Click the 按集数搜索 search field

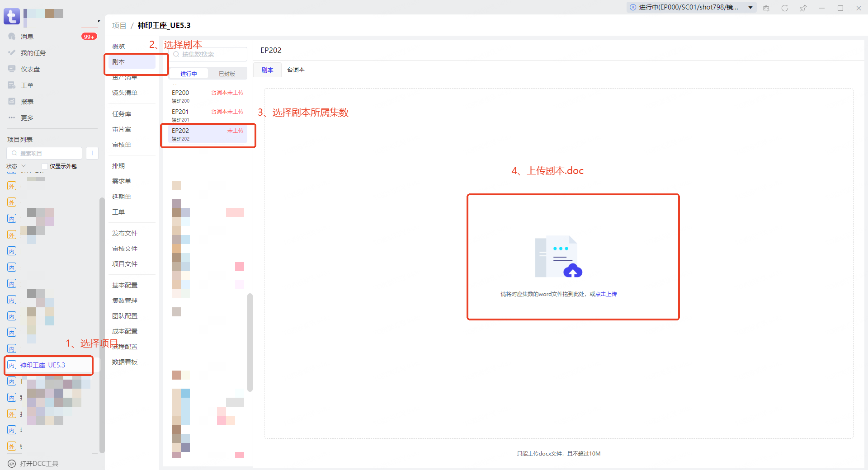pos(208,54)
